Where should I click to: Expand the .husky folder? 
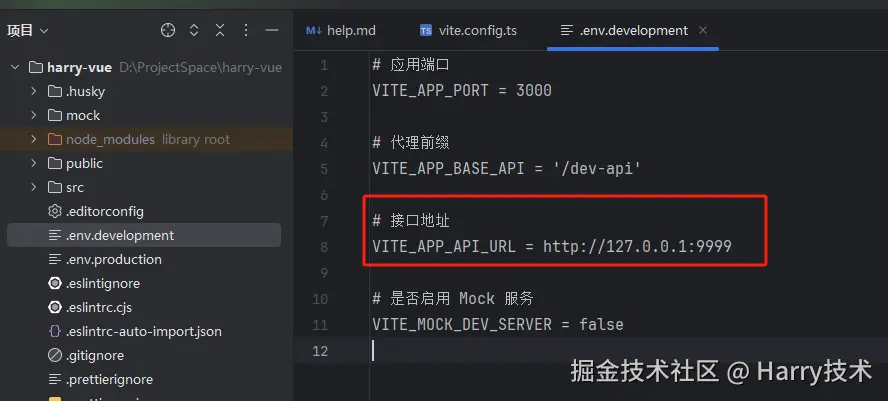pos(33,91)
